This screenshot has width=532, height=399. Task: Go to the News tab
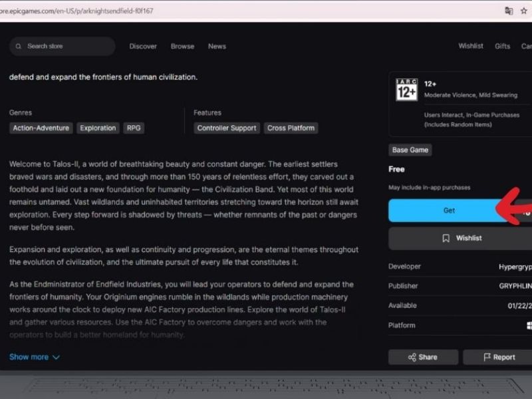click(x=217, y=47)
